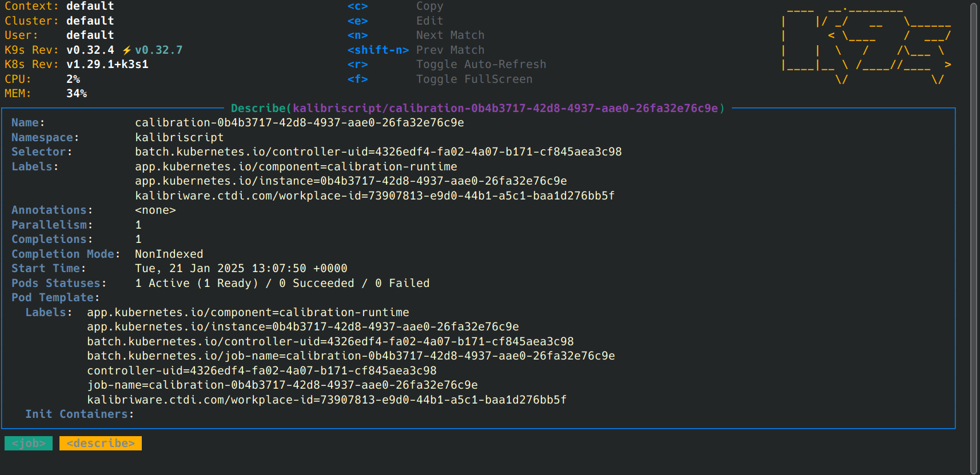This screenshot has width=980, height=475.
Task: Select the <c> Copy shortcut
Action: click(x=395, y=6)
